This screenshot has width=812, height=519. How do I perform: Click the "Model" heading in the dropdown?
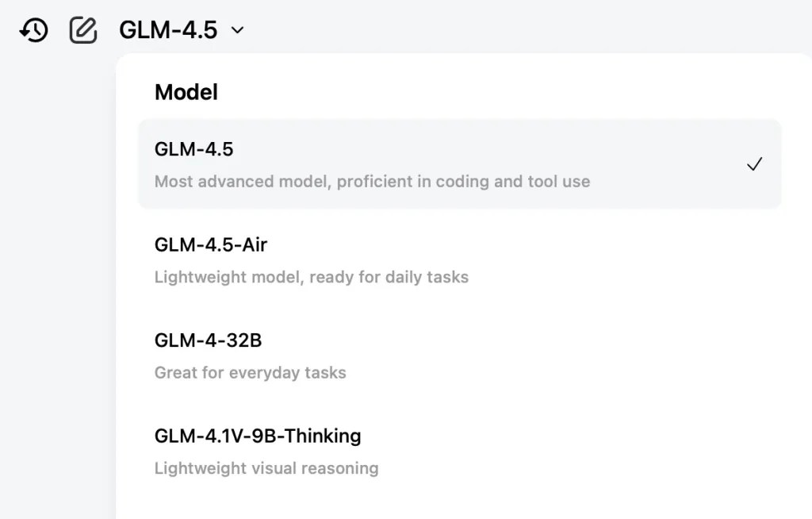coord(186,92)
